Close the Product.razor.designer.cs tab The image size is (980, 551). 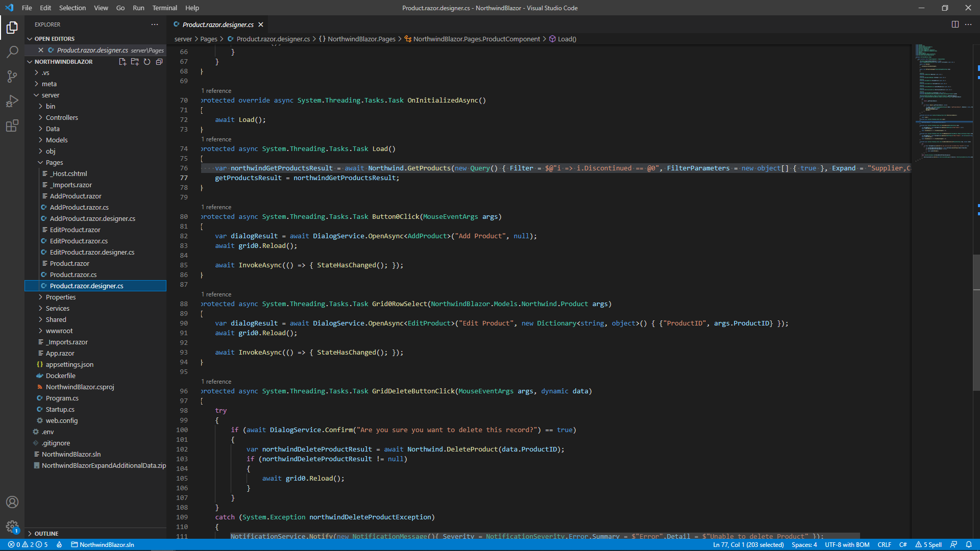pyautogui.click(x=261, y=24)
